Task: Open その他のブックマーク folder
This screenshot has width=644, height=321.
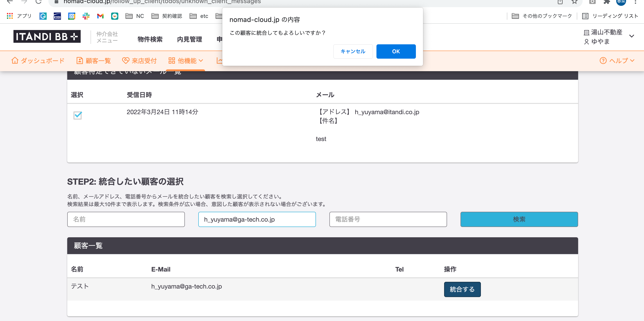Action: click(542, 16)
